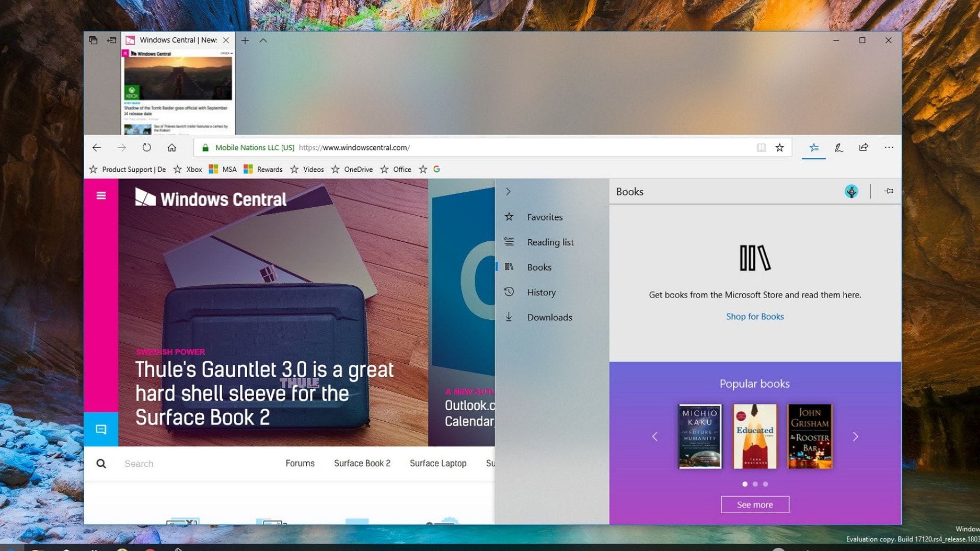
Task: Go to the home page
Action: point(171,147)
